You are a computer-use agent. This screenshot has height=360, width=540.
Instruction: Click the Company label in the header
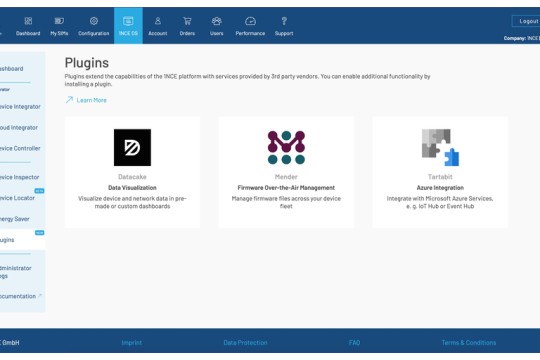point(515,38)
